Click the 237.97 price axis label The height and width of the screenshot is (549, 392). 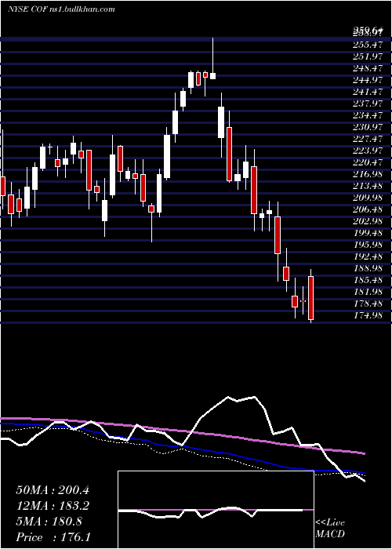pyautogui.click(x=367, y=104)
